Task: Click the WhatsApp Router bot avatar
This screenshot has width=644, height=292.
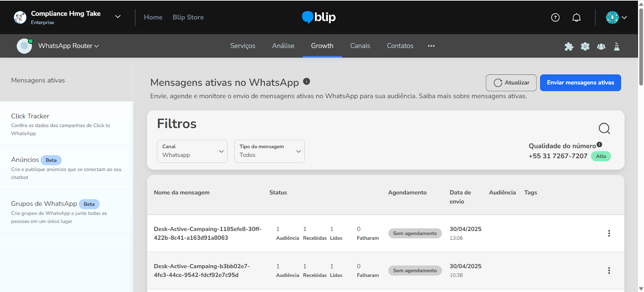Action: coord(24,46)
